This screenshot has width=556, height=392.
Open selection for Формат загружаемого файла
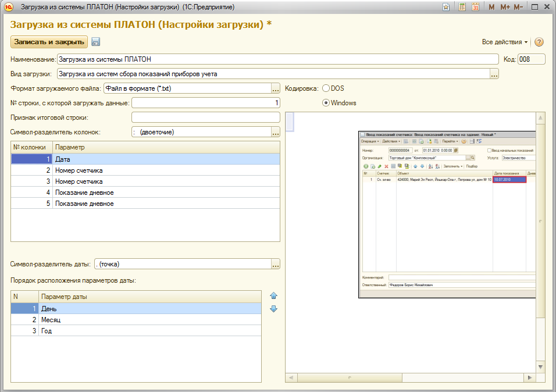276,88
